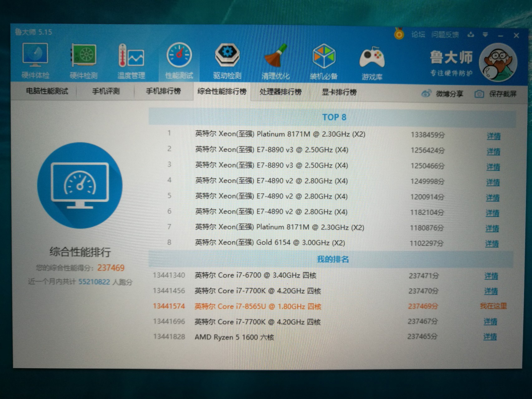Viewport: 532px width, 399px height.
Task: Open 温度管理 temperature management
Action: point(131,59)
